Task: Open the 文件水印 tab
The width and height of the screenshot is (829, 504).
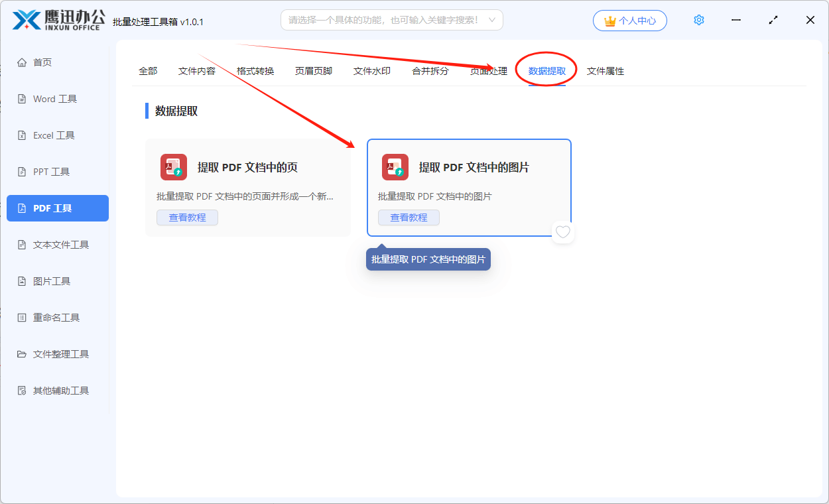Action: 372,71
